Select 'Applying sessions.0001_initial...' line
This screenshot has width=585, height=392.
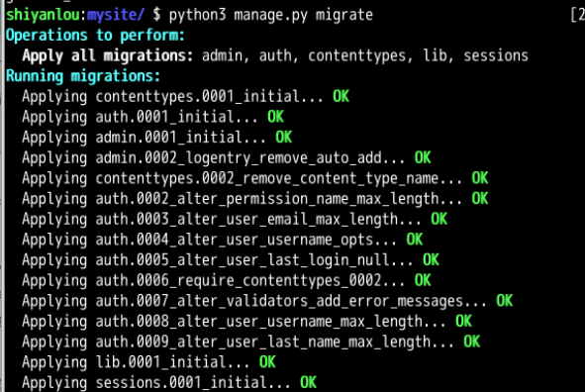coord(169,383)
